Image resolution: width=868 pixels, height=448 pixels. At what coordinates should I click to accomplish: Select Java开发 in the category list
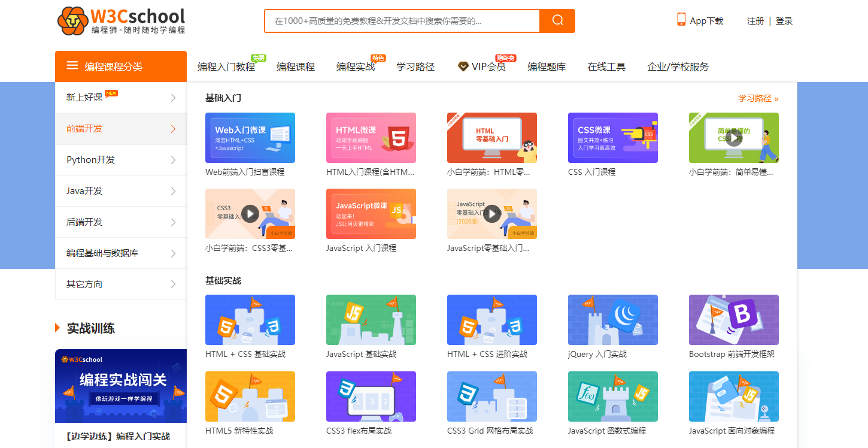click(x=84, y=191)
